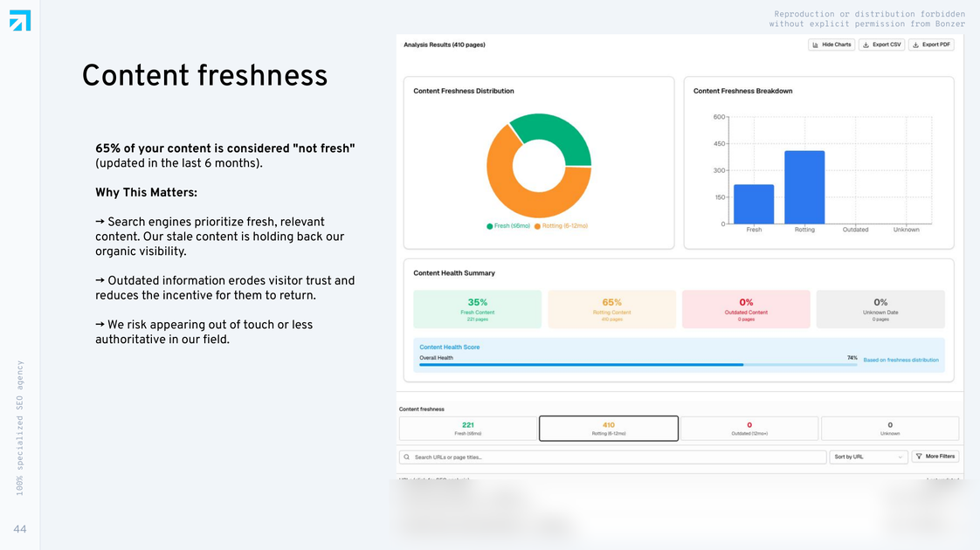Click the search magnifier icon
The width and height of the screenshot is (980, 550).
(407, 457)
